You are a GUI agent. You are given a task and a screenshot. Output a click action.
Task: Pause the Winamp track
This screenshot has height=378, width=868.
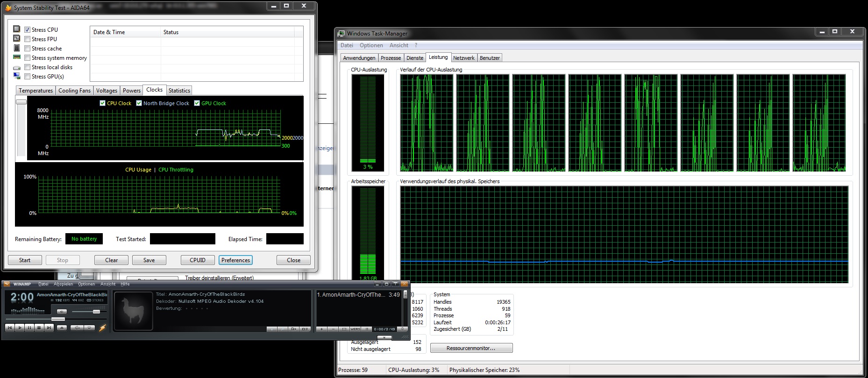point(29,328)
